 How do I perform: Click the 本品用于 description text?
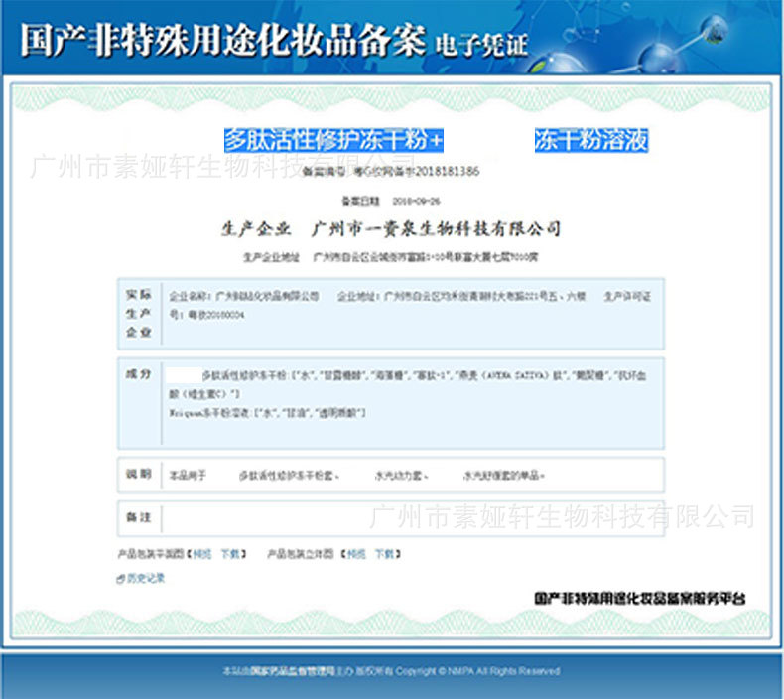point(356,475)
